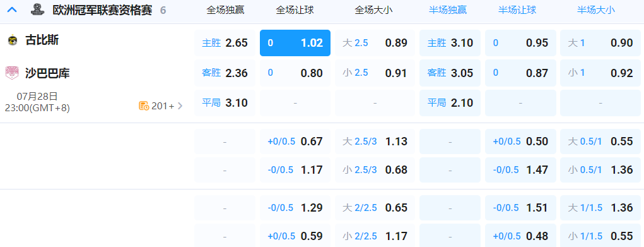Pick 小 2.5/3 at 0.68
644x247 pixels.
click(375, 169)
